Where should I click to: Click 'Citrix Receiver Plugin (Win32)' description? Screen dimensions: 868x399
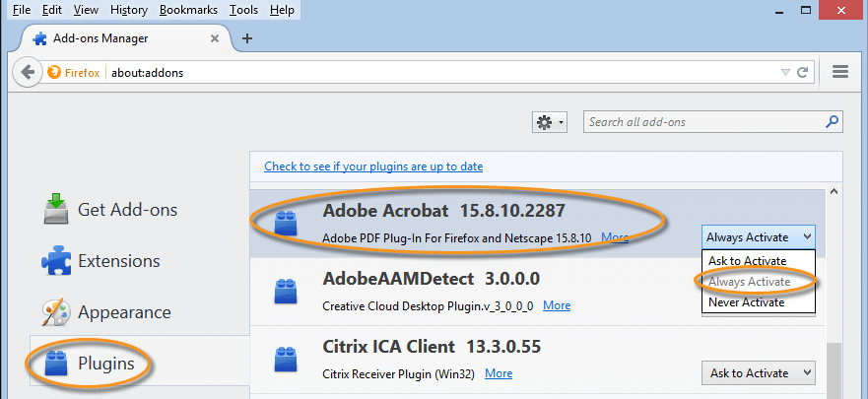[x=399, y=374]
